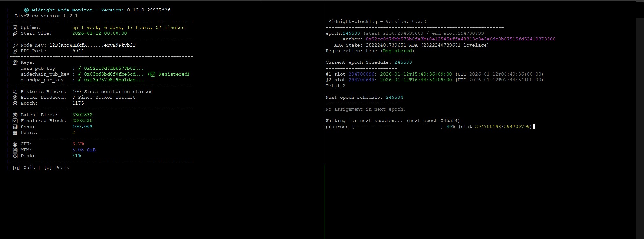Click the Peers people icon
644x239 pixels.
(x=15, y=133)
